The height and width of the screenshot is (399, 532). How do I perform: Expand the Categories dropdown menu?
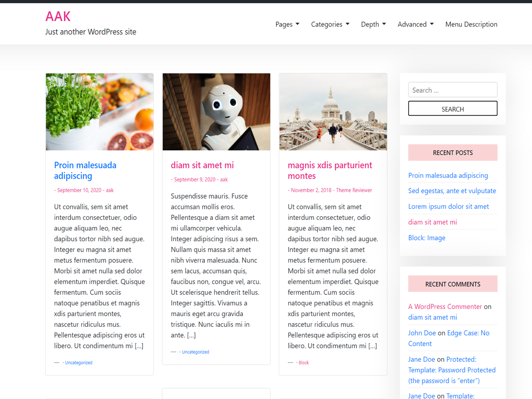[330, 24]
